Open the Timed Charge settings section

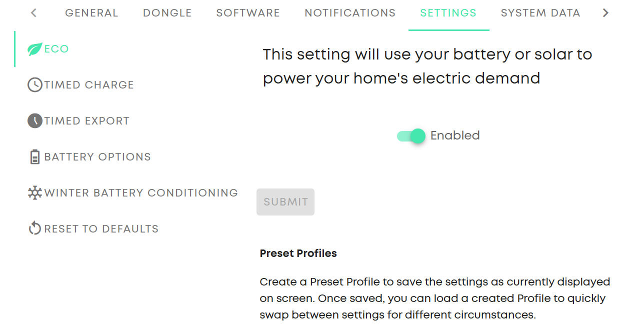[x=89, y=85]
